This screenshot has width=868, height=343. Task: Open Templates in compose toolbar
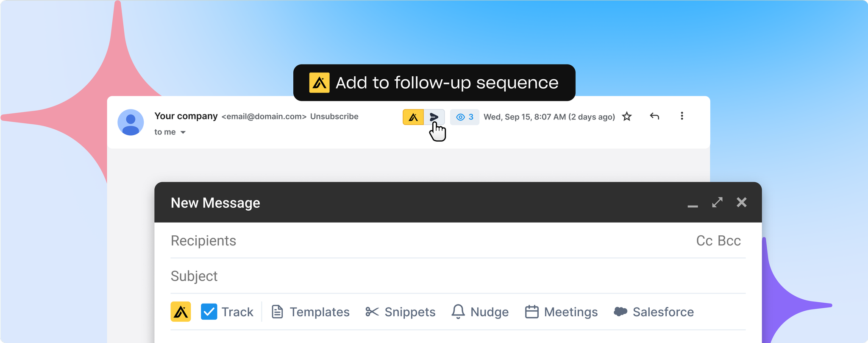310,312
